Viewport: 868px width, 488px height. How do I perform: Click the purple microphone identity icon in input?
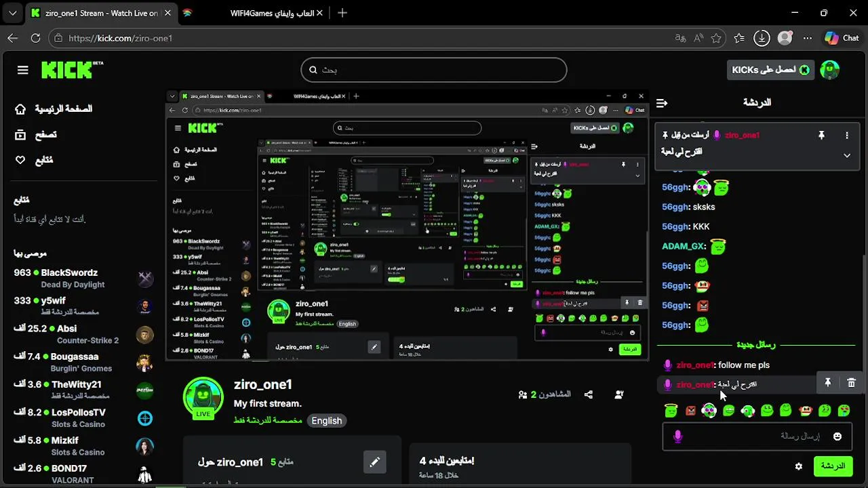677,436
